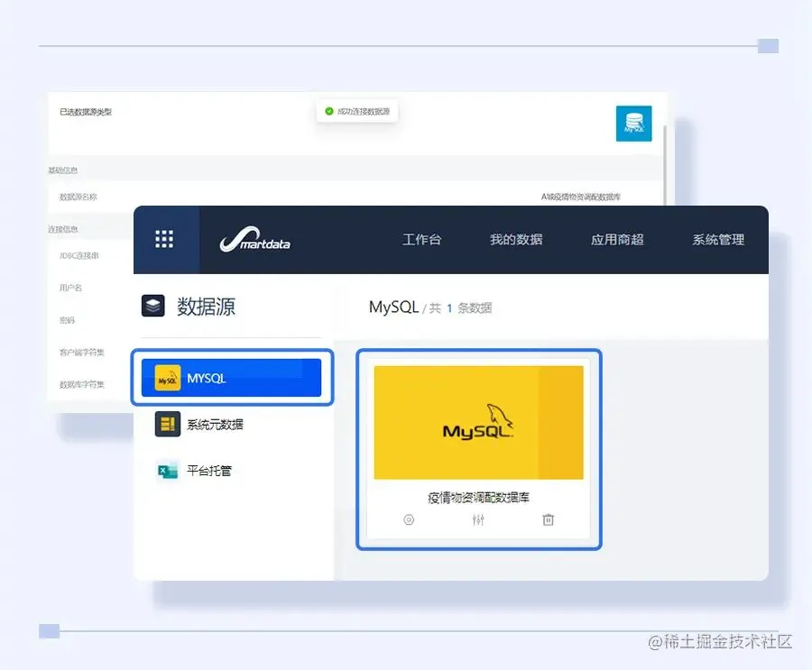
Task: Open the 应用商超 menu
Action: tap(617, 239)
